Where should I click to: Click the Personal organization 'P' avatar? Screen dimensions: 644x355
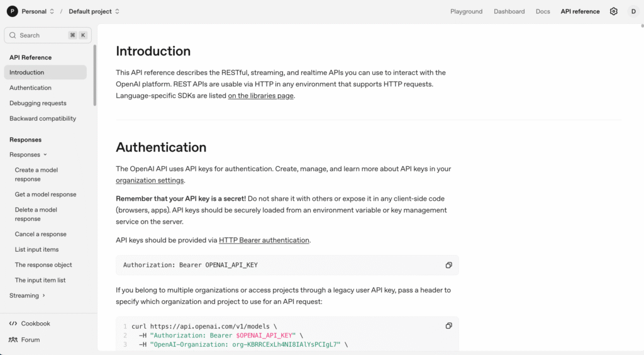click(x=13, y=11)
